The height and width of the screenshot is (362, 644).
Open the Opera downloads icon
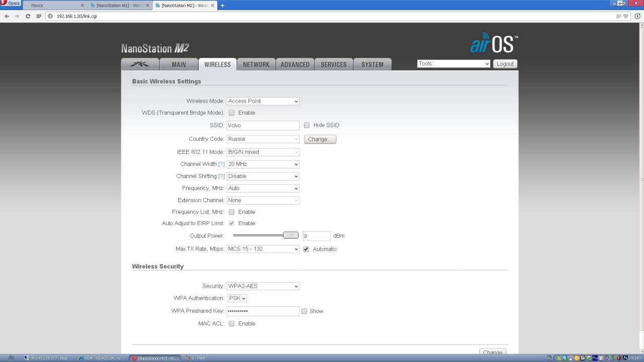[637, 16]
